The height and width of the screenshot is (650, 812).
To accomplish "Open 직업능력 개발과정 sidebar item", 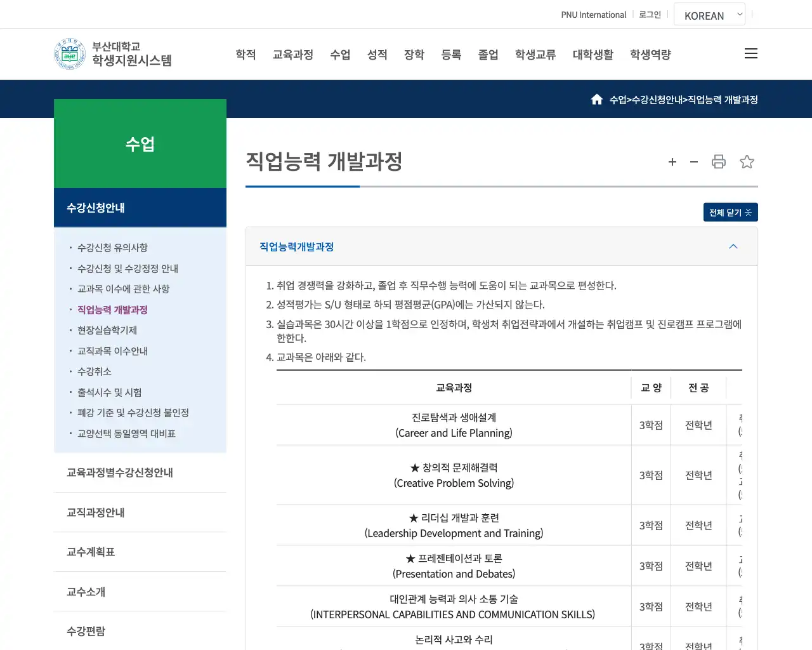I will (112, 310).
